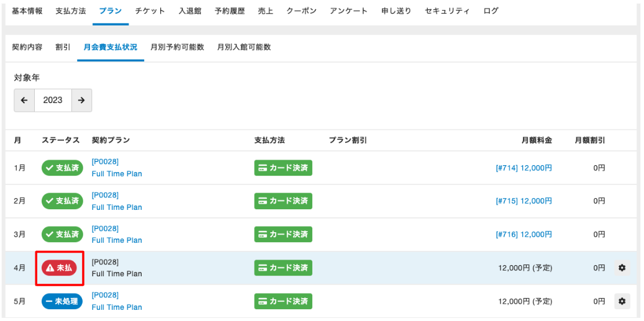Viewport: 644px width, 321px height.
Task: Open the チケット tab
Action: (150, 11)
